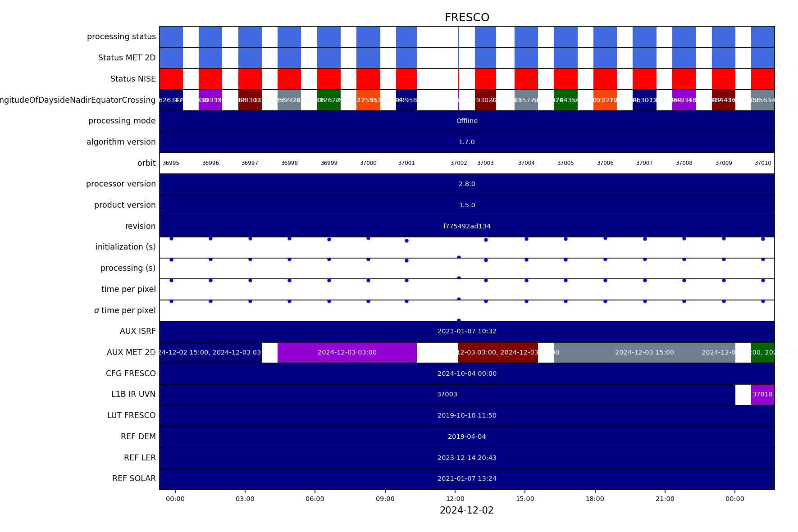Viewport: 798px width, 532px height.
Task: Click the green longitude block above orbit 36999
Action: point(329,100)
